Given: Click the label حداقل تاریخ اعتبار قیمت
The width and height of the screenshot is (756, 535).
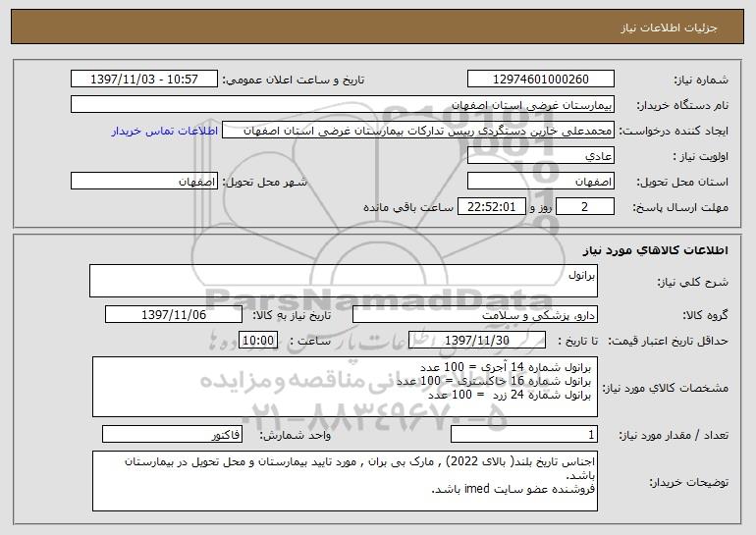Looking at the screenshot, I should pyautogui.click(x=668, y=341).
